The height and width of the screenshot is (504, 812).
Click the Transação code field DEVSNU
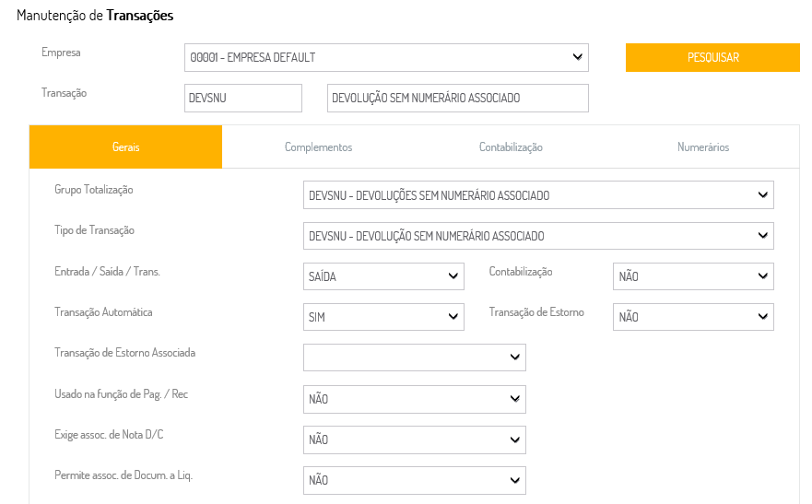coord(243,98)
